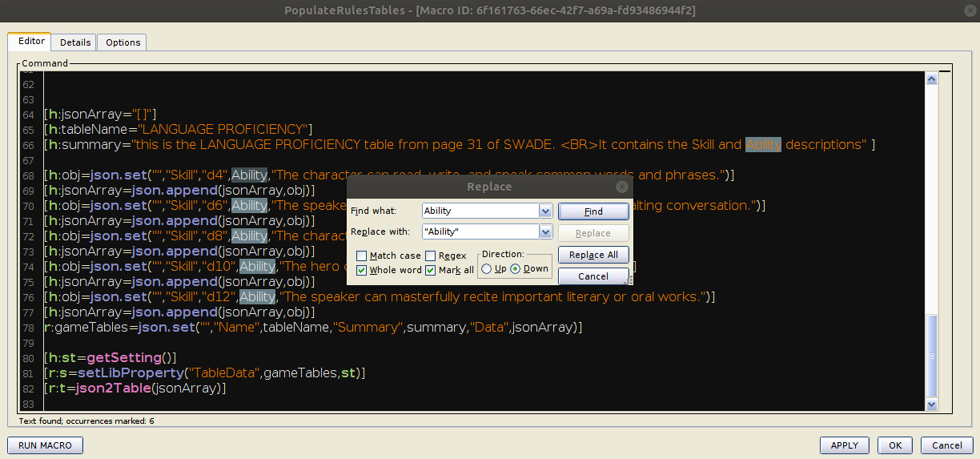Click "Summary" string on line 78
This screenshot has height=459, width=980.
tap(369, 327)
